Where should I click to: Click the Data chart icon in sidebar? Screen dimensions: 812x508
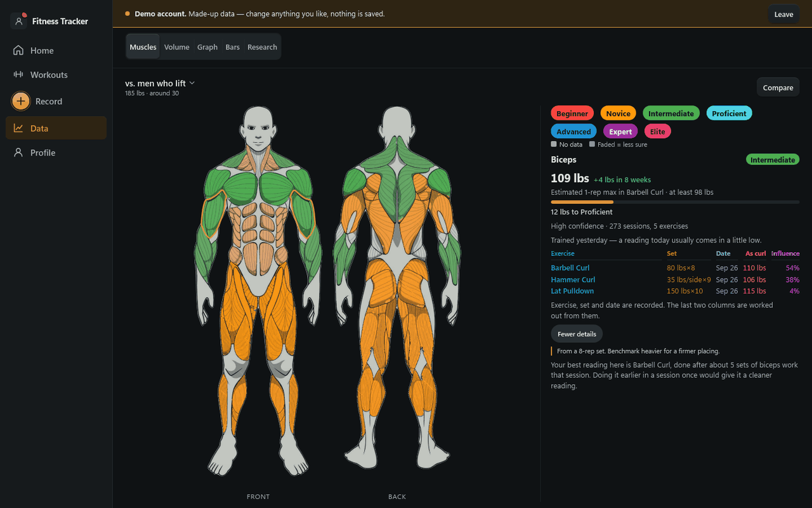tap(18, 128)
